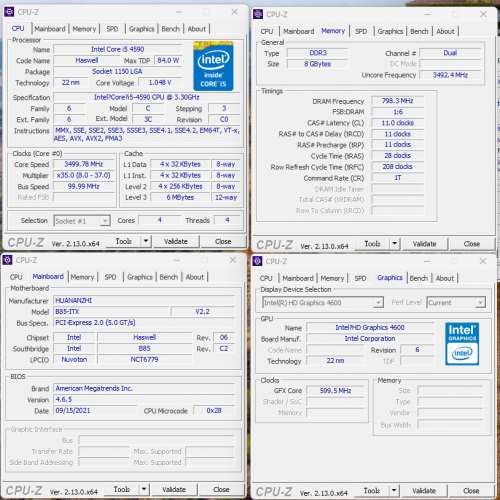This screenshot has width=500, height=500.
Task: Click the Close button in the Memory window
Action: (x=472, y=244)
